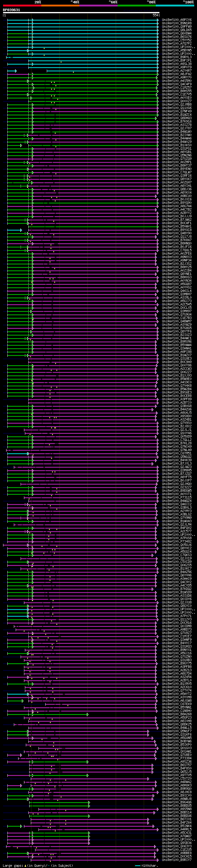The height and width of the screenshot is (868, 197).
Task: Select hit label UniRef100_A0ZMP1
Action: (176, 162)
